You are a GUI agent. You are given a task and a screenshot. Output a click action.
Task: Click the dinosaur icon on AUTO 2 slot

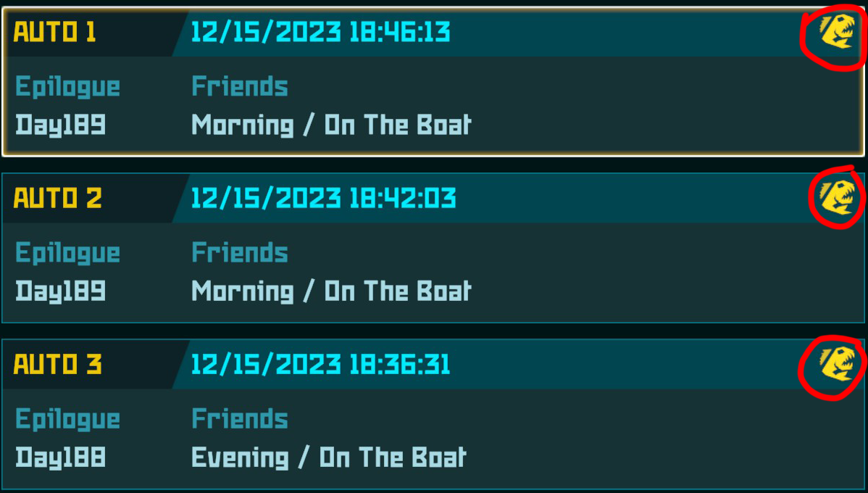(x=837, y=197)
